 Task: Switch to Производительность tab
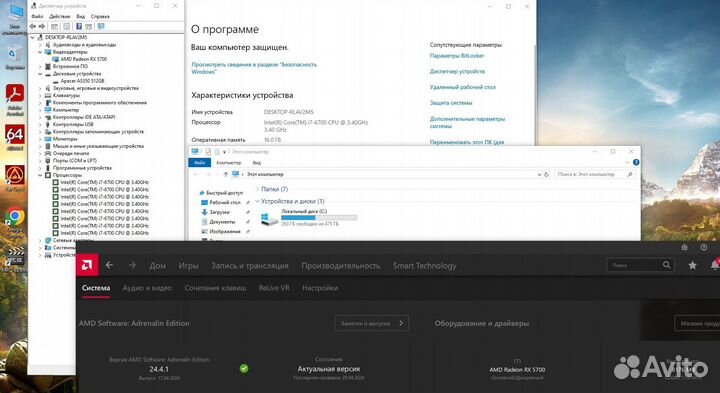(x=341, y=265)
